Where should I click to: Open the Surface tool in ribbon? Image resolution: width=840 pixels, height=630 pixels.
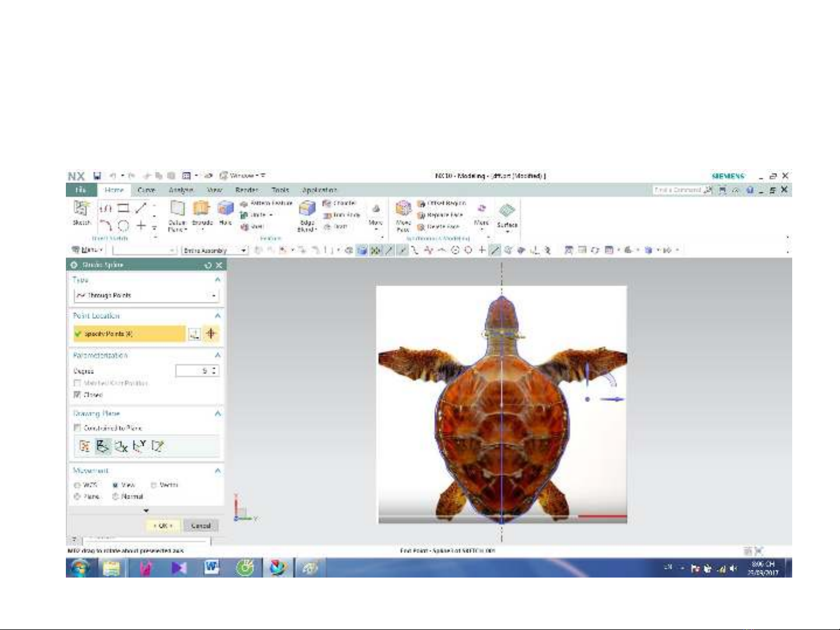coord(507,212)
